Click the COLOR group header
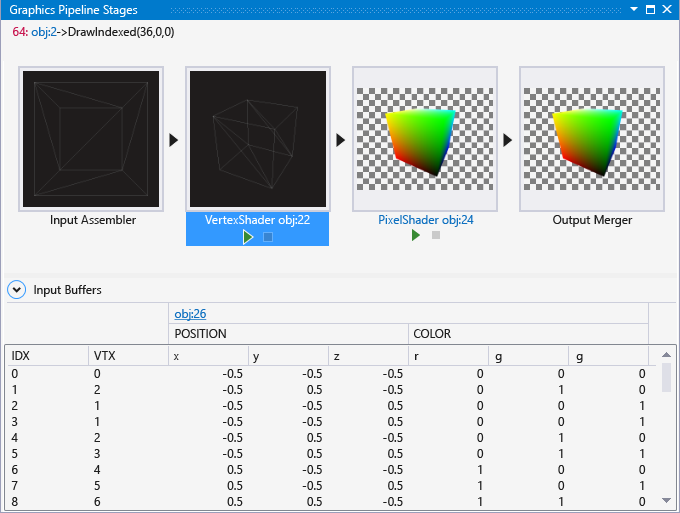Image resolution: width=680 pixels, height=513 pixels. [x=528, y=333]
